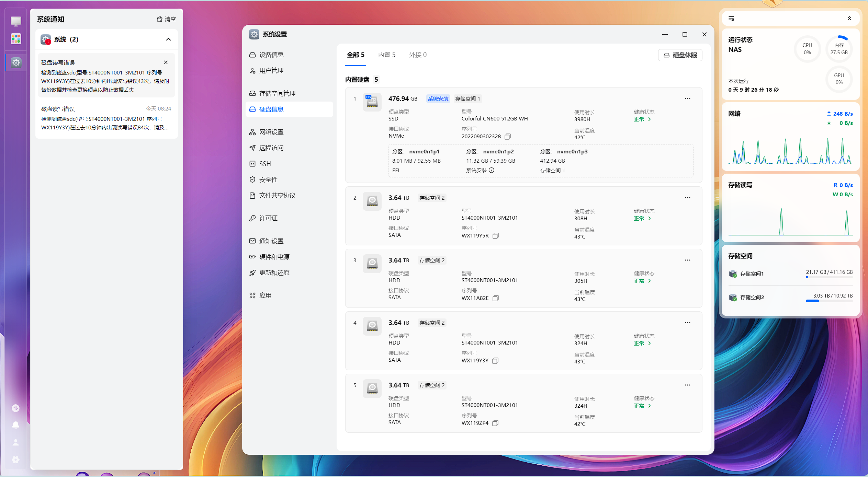Open the three-dot menu for disk 2
This screenshot has height=477, width=868.
687,198
